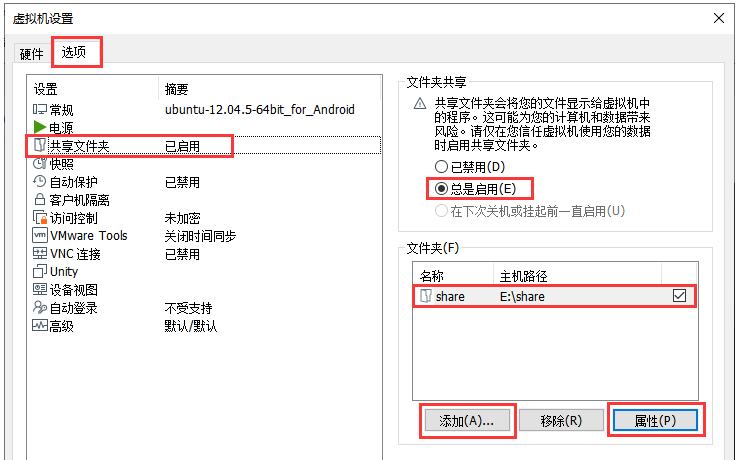The image size is (738, 460).
Task: Click the 默认/默认 summary text
Action: click(191, 326)
